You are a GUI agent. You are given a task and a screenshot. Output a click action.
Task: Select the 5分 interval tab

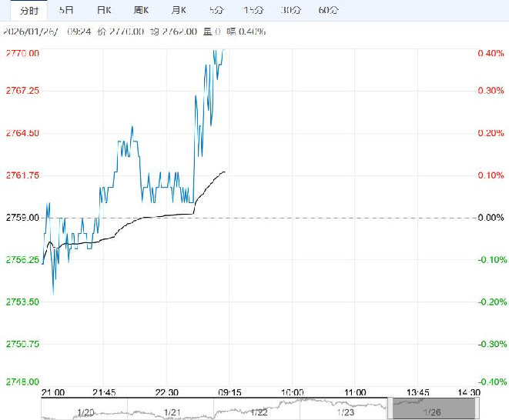click(216, 10)
